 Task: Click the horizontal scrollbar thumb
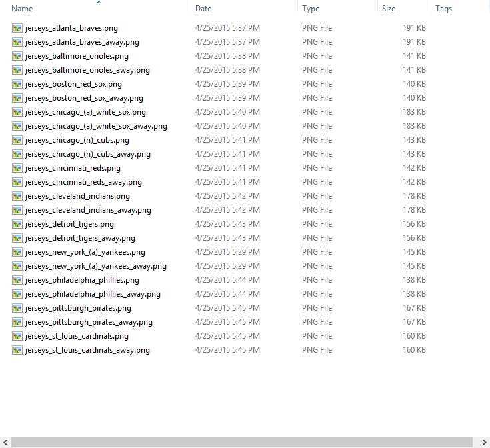click(x=242, y=443)
